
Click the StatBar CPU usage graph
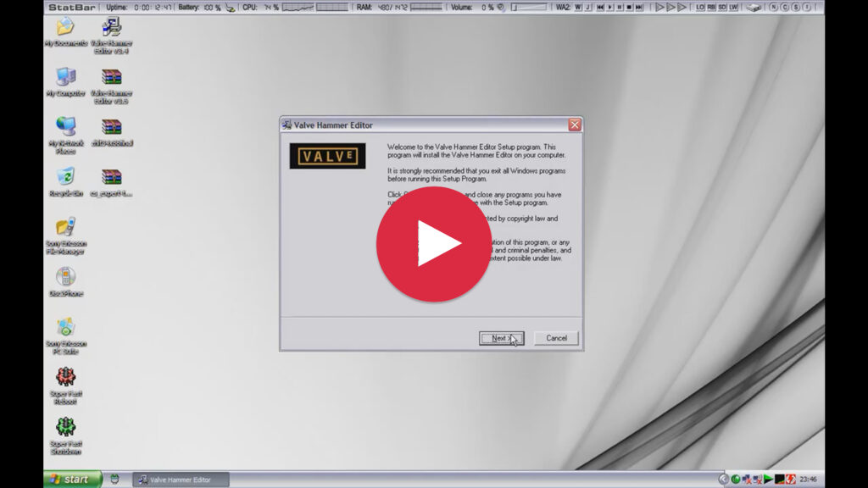point(298,7)
